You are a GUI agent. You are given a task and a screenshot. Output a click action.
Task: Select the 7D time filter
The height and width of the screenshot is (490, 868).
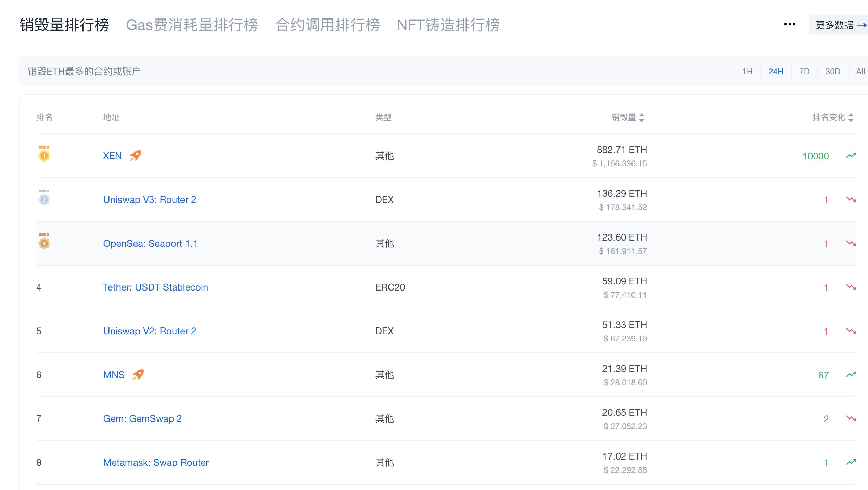805,71
